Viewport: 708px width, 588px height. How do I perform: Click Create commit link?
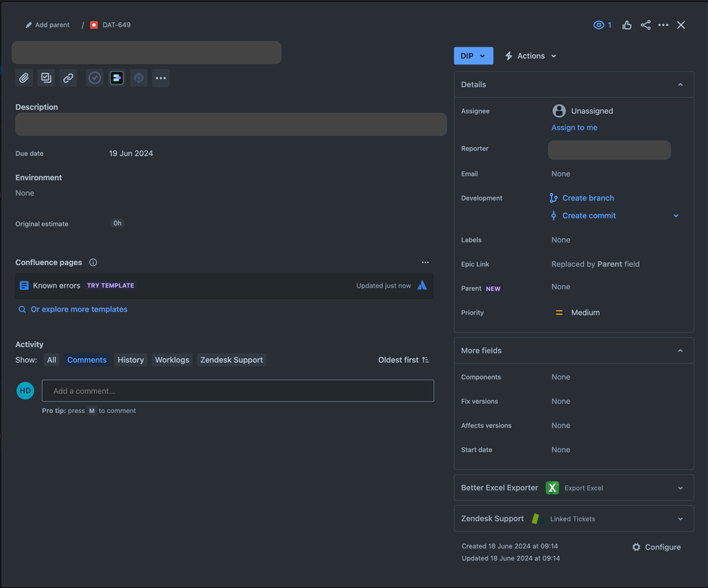point(589,215)
